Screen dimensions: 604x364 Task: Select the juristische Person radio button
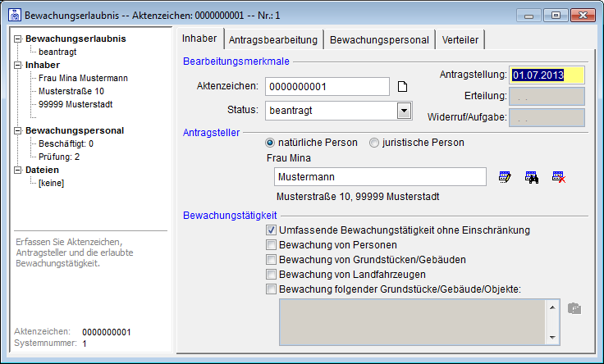374,143
